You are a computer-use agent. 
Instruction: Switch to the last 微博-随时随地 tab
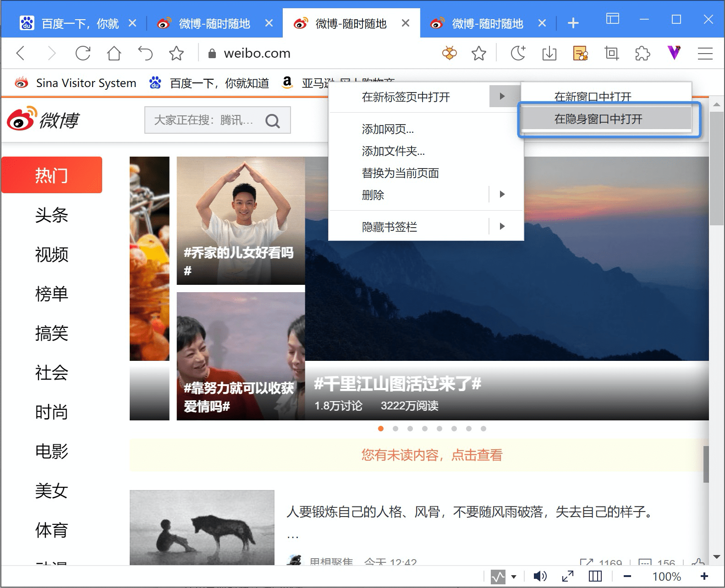(x=488, y=23)
